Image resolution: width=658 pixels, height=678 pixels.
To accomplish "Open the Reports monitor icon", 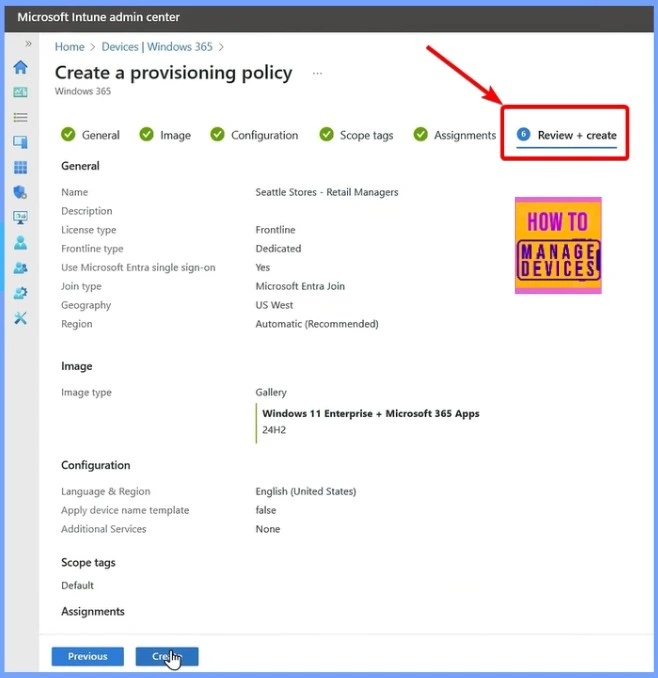I will (x=20, y=217).
